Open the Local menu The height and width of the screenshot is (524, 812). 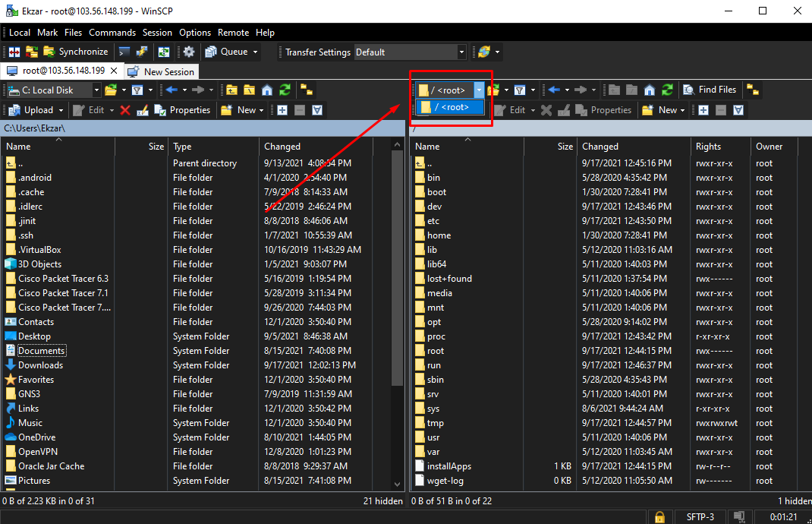(20, 32)
